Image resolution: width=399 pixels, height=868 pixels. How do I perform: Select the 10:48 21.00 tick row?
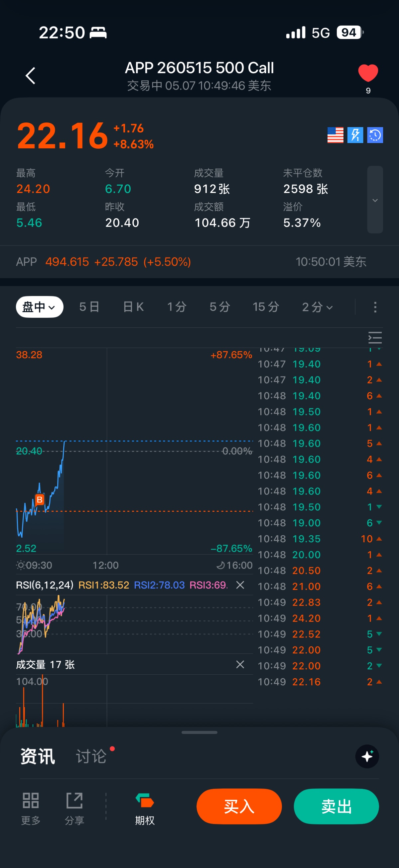pyautogui.click(x=320, y=587)
